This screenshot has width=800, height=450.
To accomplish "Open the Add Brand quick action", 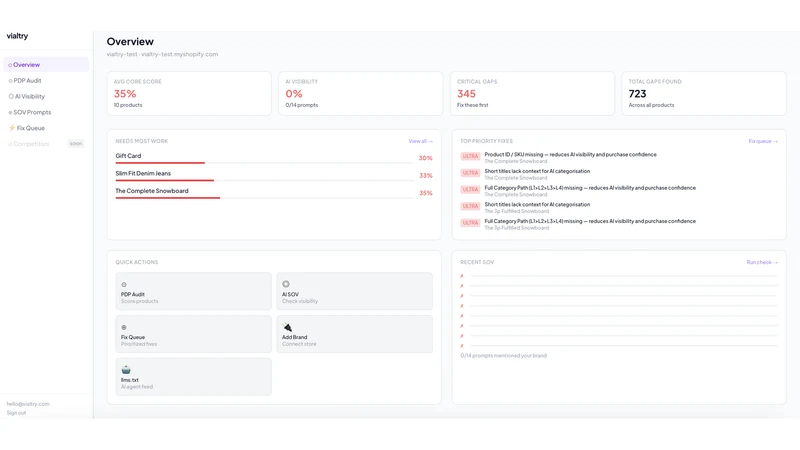I will tap(355, 334).
